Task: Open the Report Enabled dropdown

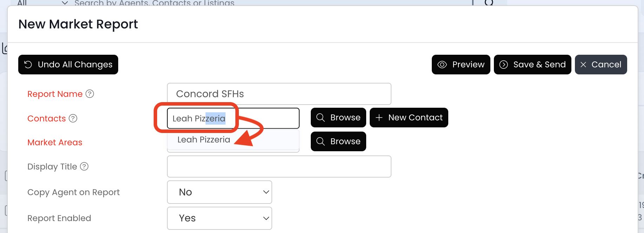Action: coord(220,218)
